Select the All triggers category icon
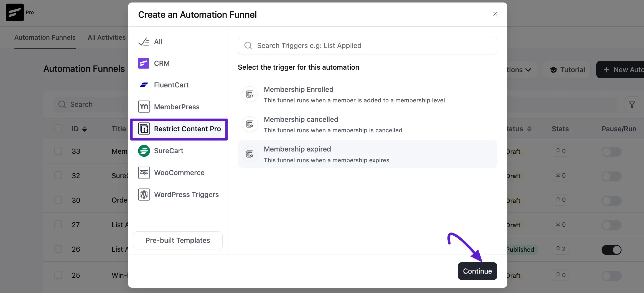 coord(144,42)
